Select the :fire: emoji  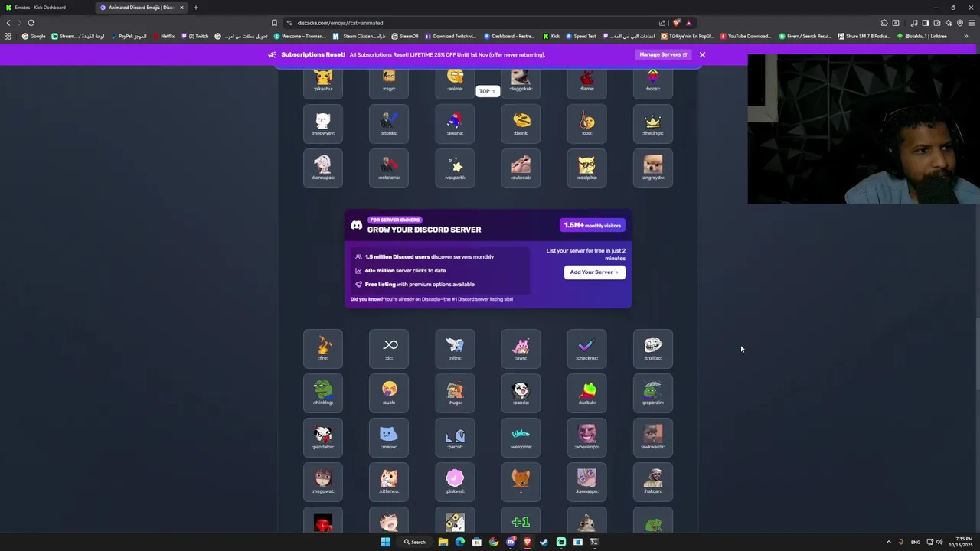[323, 349]
